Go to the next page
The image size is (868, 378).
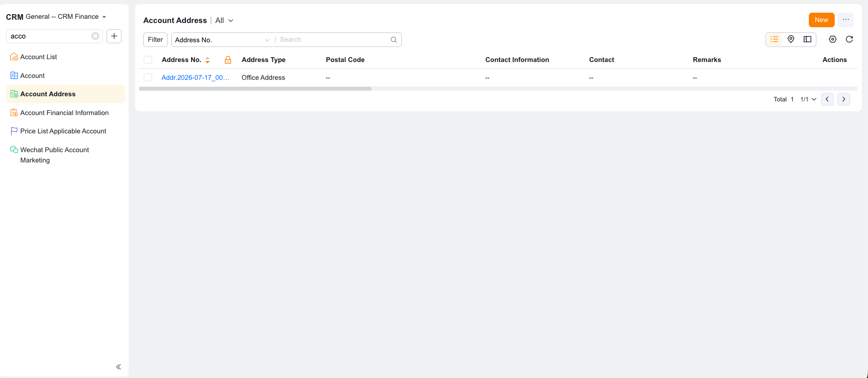pyautogui.click(x=844, y=99)
